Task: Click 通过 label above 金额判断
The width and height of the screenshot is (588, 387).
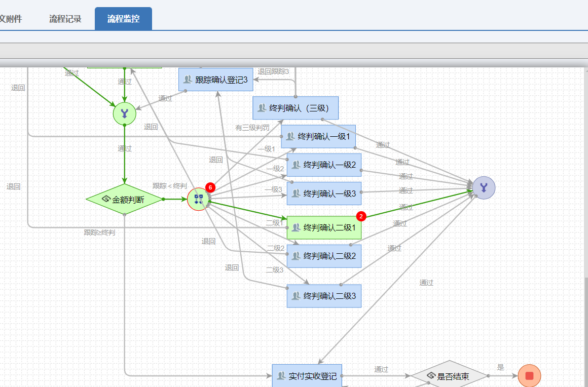Action: coord(125,148)
